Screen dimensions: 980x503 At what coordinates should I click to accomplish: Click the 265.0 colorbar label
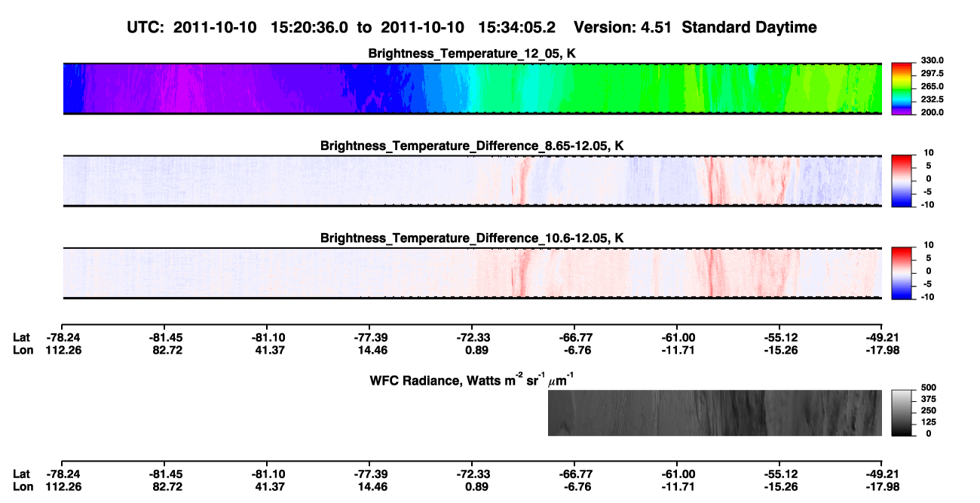[x=932, y=87]
